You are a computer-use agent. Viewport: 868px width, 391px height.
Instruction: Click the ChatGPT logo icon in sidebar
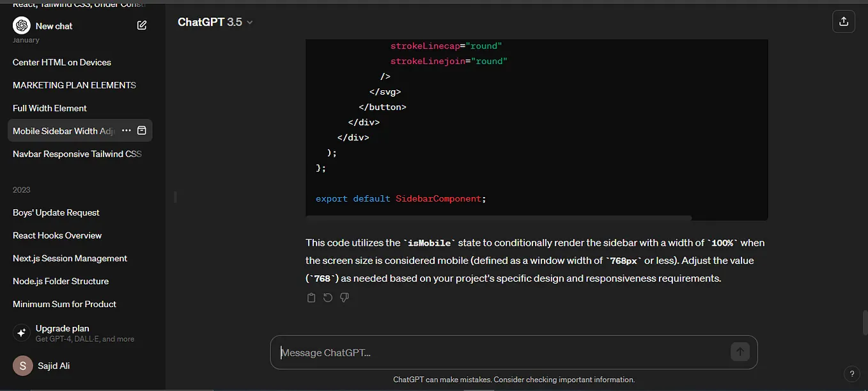click(x=22, y=26)
